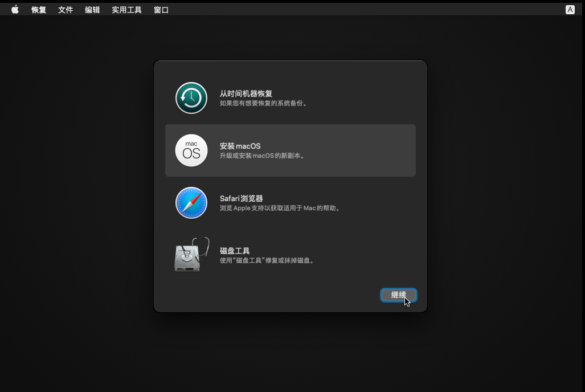Select the macOS installer icon
This screenshot has height=392, width=585.
[191, 150]
